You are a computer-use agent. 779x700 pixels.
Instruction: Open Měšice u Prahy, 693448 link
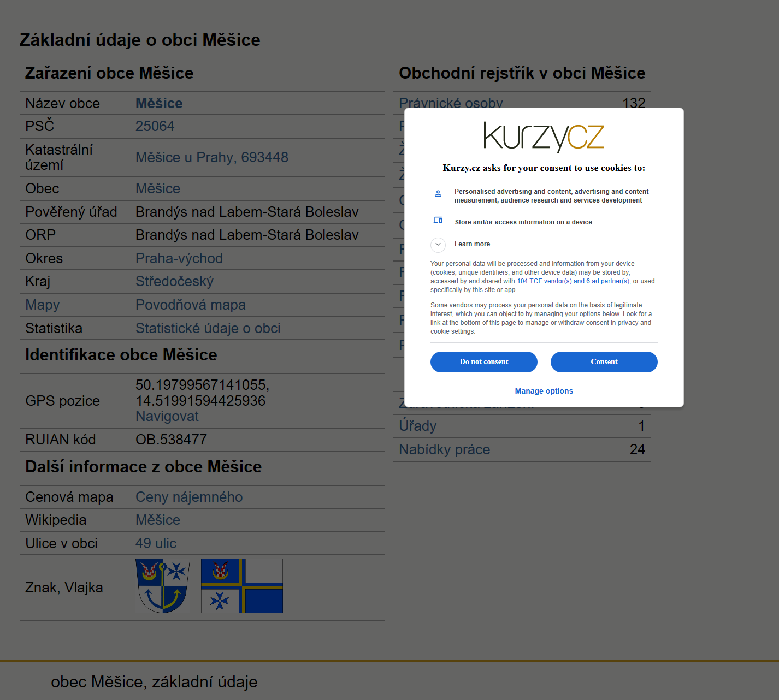click(212, 157)
